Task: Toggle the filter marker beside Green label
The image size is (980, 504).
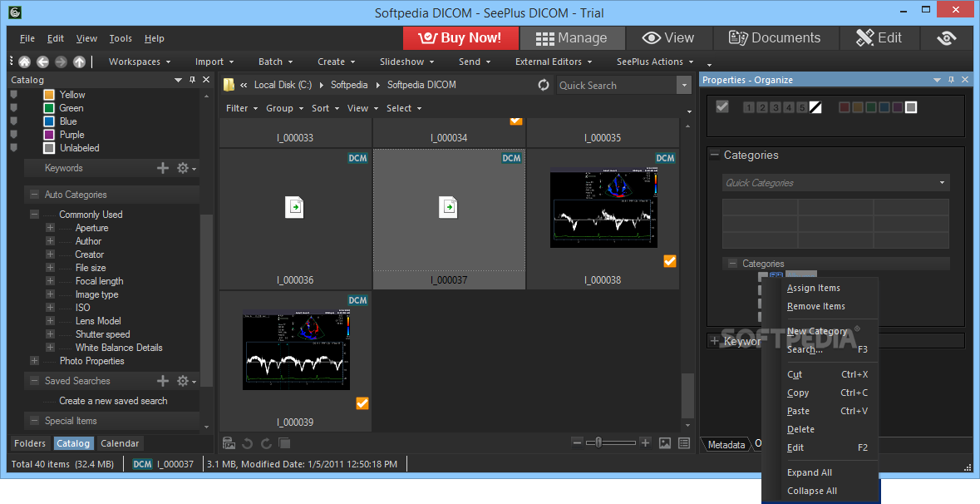Action: click(x=14, y=107)
